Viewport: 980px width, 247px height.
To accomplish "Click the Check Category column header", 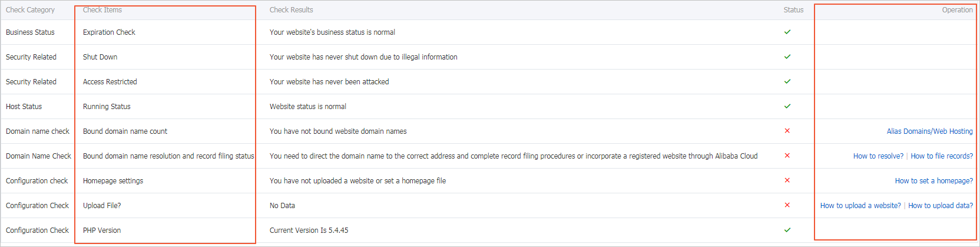I will 30,10.
